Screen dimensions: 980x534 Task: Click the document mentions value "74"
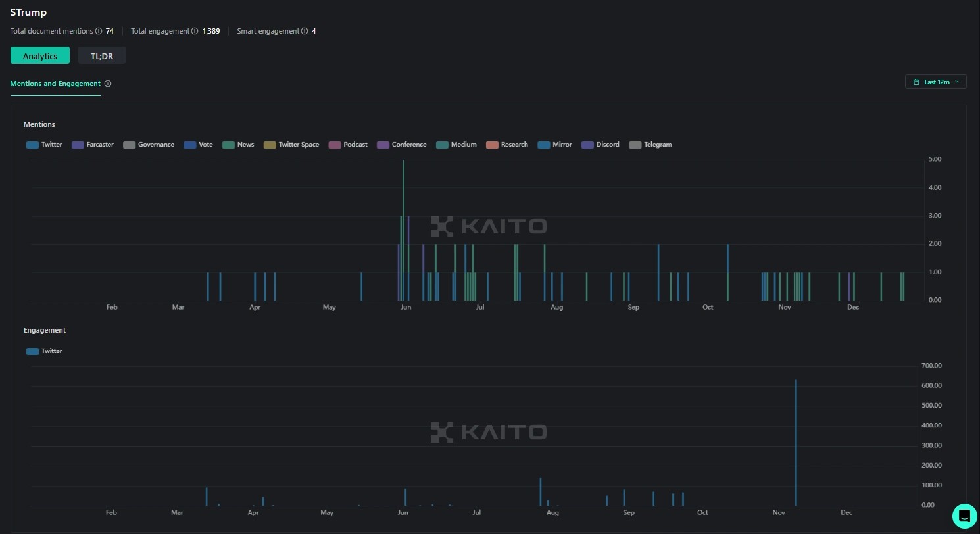click(110, 31)
